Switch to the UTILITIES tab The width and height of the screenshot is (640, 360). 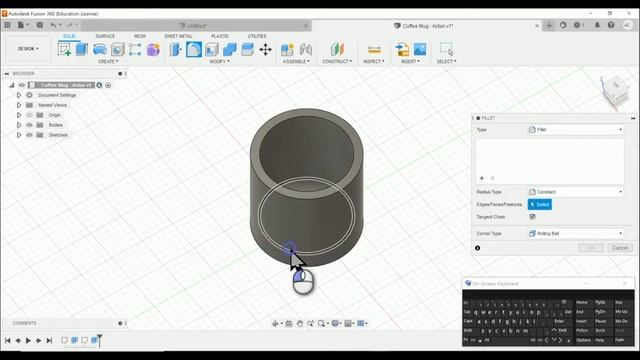[x=257, y=36]
